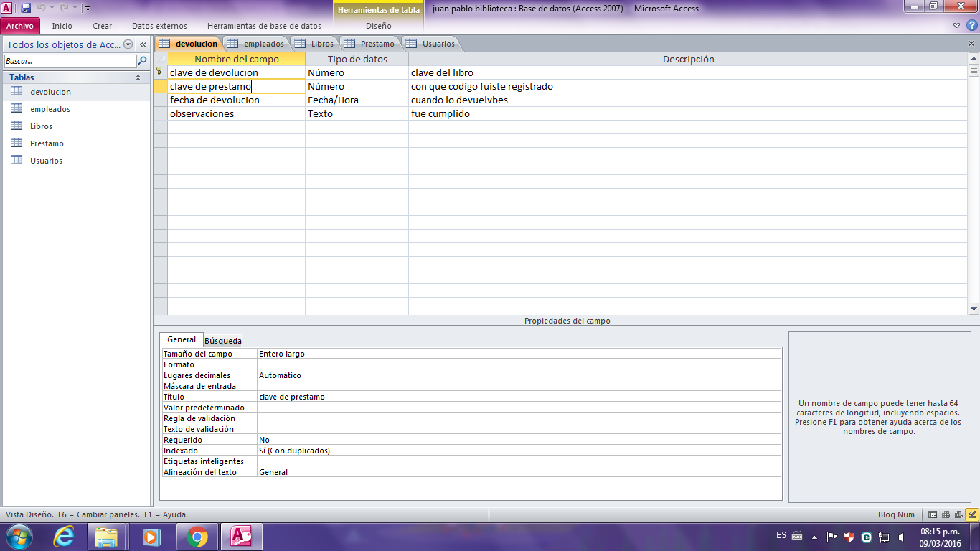
Task: Click the search magnifier in the navigation pane
Action: [142, 61]
